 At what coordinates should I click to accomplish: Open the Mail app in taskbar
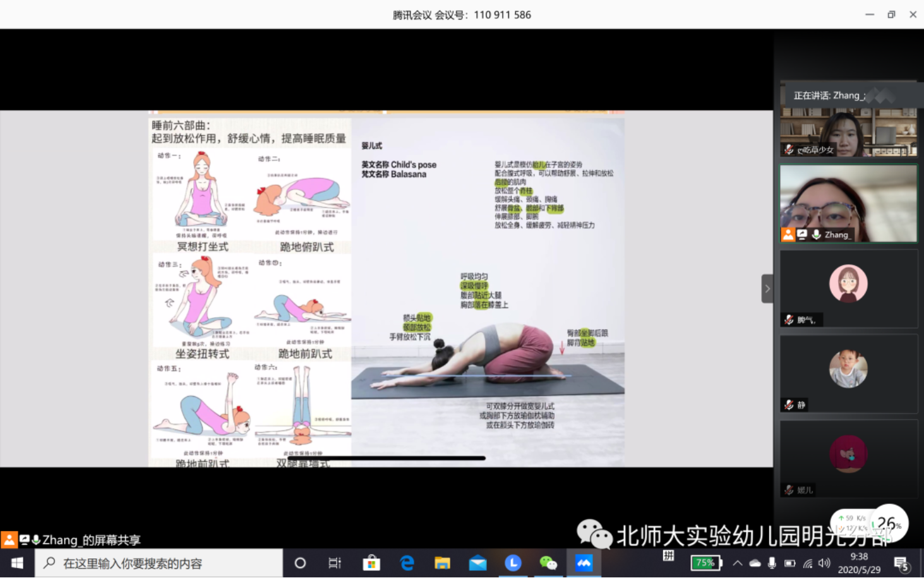[x=477, y=563]
